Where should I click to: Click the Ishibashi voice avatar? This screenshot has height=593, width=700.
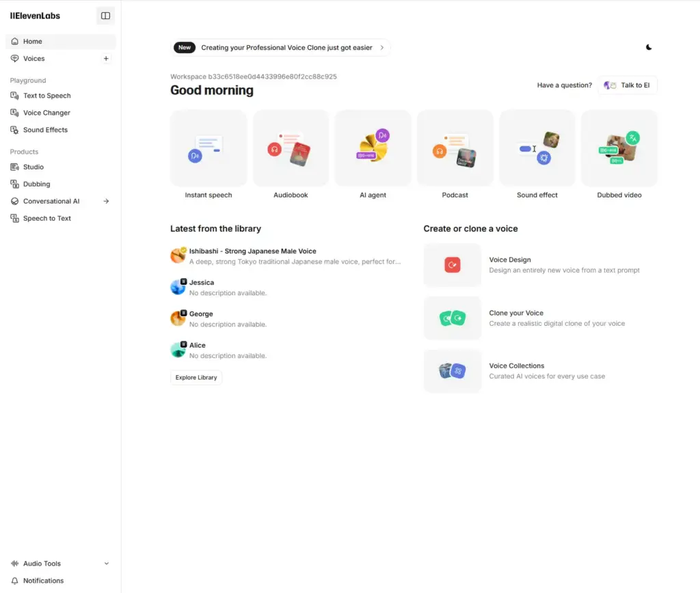tap(178, 256)
